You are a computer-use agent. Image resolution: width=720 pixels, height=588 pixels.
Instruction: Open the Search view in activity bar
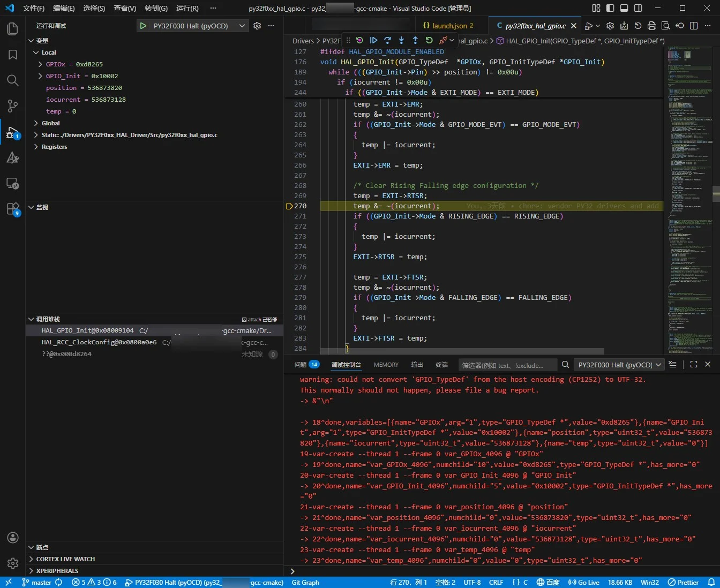(x=12, y=80)
